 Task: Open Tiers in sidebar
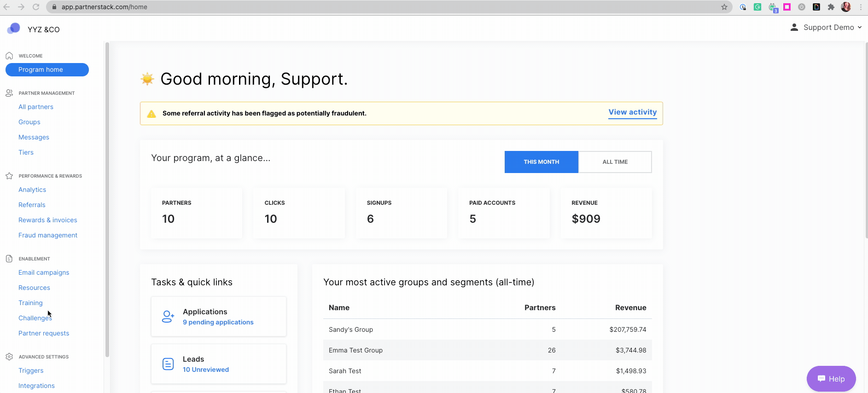point(26,152)
